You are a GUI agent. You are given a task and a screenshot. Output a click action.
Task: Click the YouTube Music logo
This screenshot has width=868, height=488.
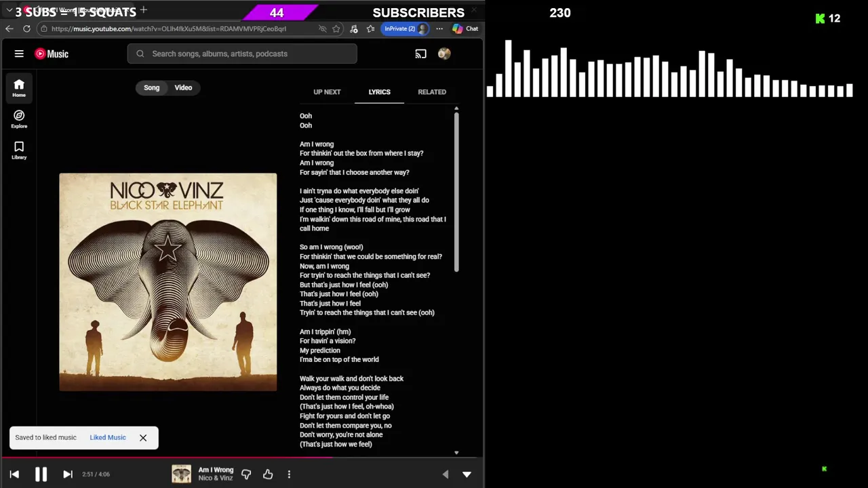click(52, 54)
